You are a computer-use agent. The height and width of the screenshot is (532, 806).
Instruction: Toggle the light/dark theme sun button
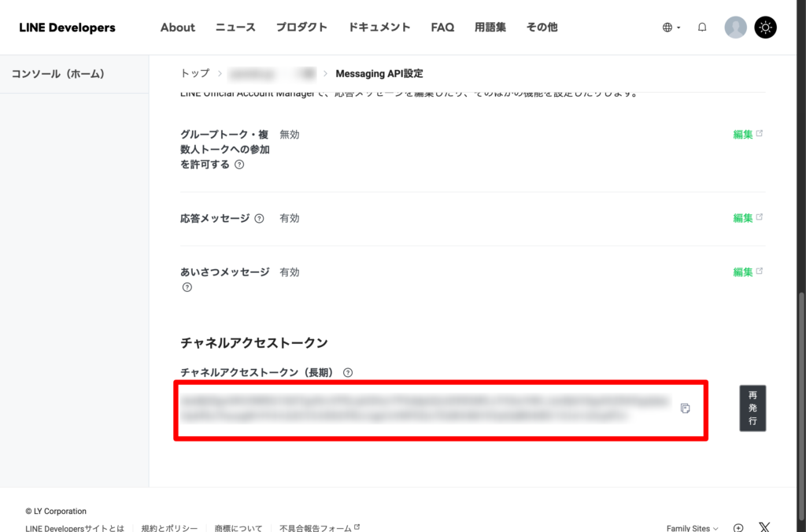pos(765,28)
